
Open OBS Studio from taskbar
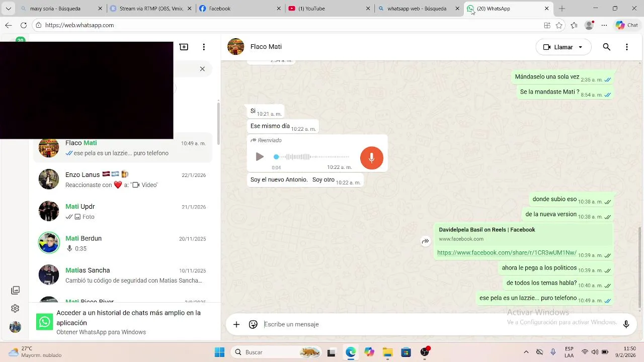[425, 352]
